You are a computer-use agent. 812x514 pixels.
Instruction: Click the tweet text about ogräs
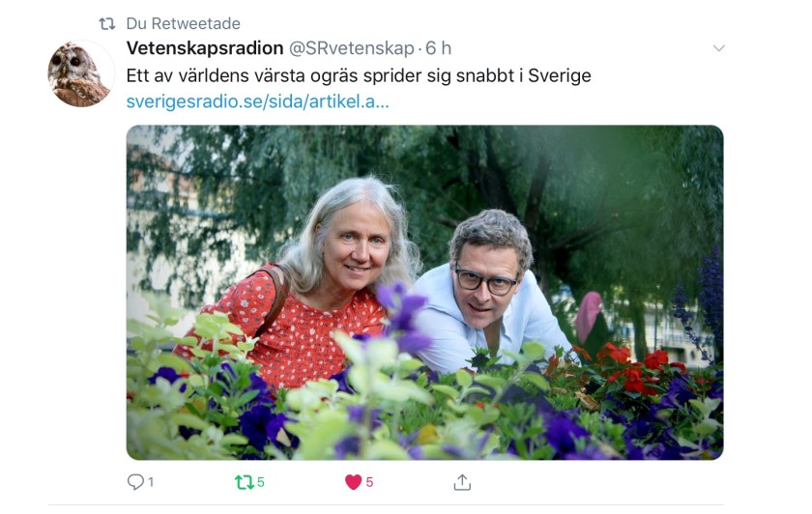[x=359, y=75]
